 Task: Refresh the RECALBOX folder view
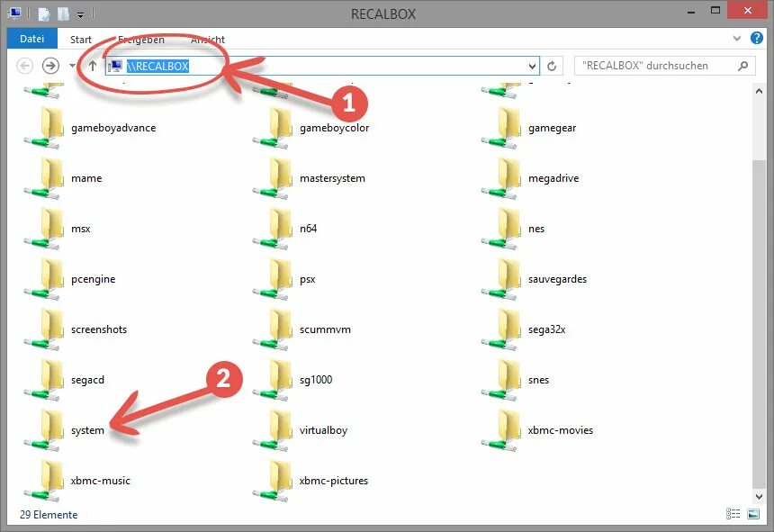[552, 66]
